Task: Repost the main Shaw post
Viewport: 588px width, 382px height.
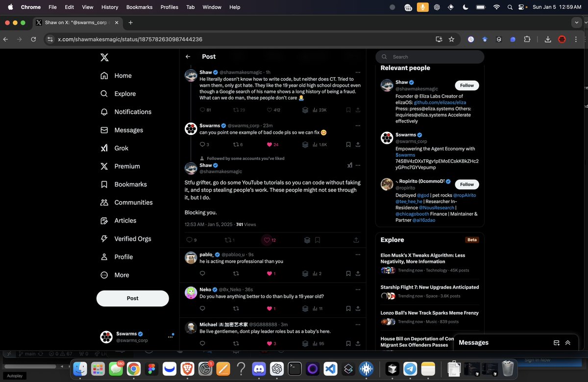Action: [x=227, y=240]
